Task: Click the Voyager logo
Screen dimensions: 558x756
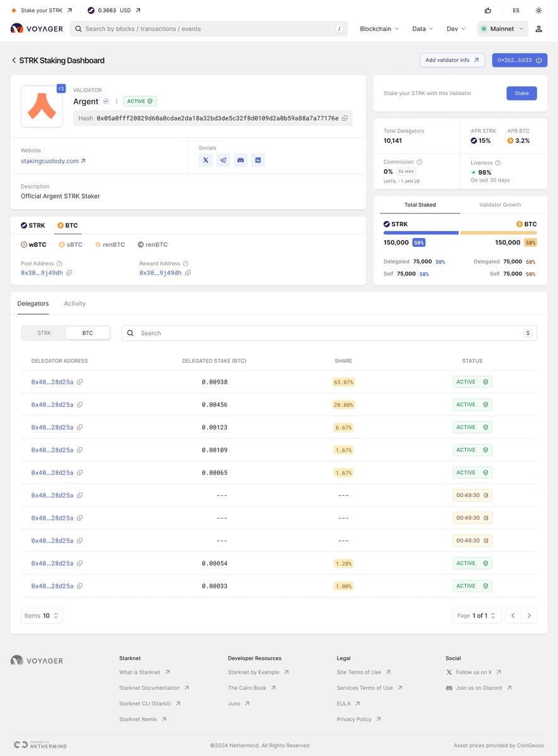Action: pos(35,28)
